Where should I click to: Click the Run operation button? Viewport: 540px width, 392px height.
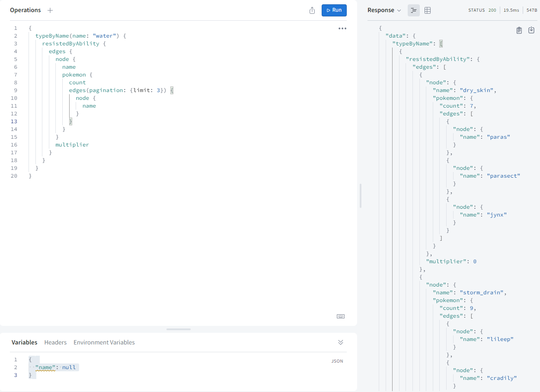(x=334, y=10)
